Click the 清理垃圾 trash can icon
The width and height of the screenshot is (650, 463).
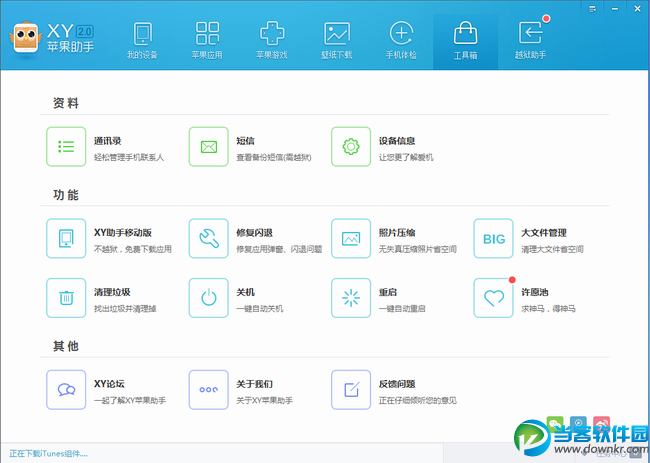pos(66,298)
